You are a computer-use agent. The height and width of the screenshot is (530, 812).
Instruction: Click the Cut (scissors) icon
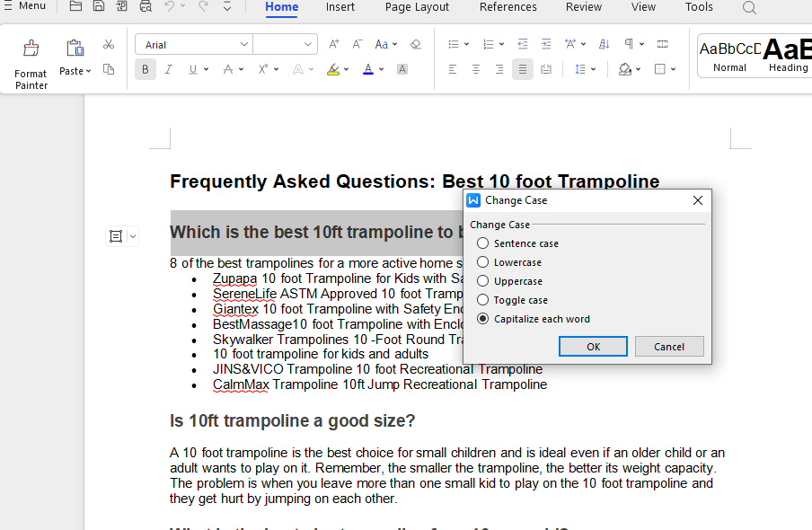point(109,42)
